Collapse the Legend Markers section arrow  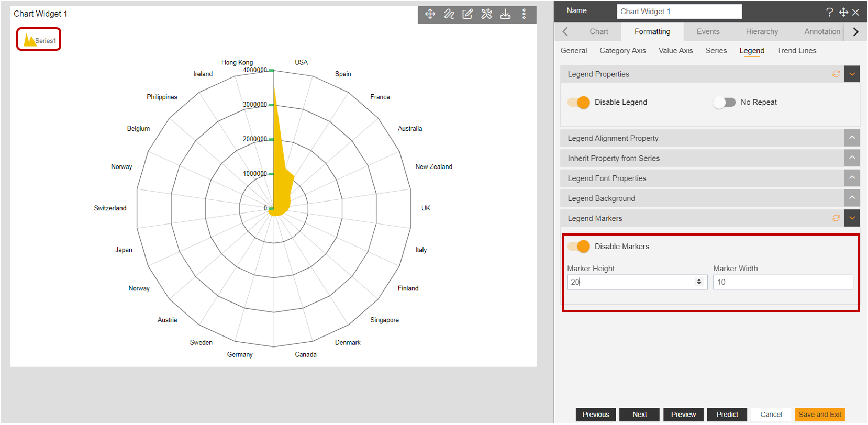click(x=852, y=218)
